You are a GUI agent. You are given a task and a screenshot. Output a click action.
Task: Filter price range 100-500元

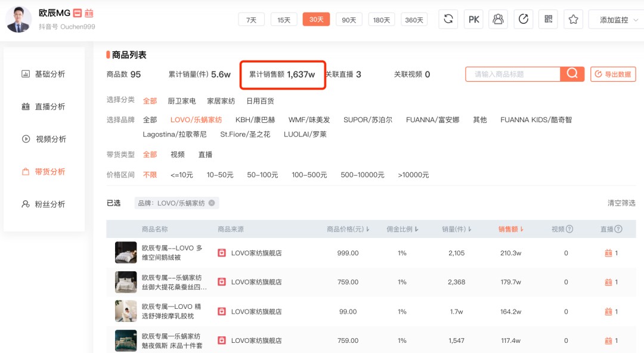point(309,175)
